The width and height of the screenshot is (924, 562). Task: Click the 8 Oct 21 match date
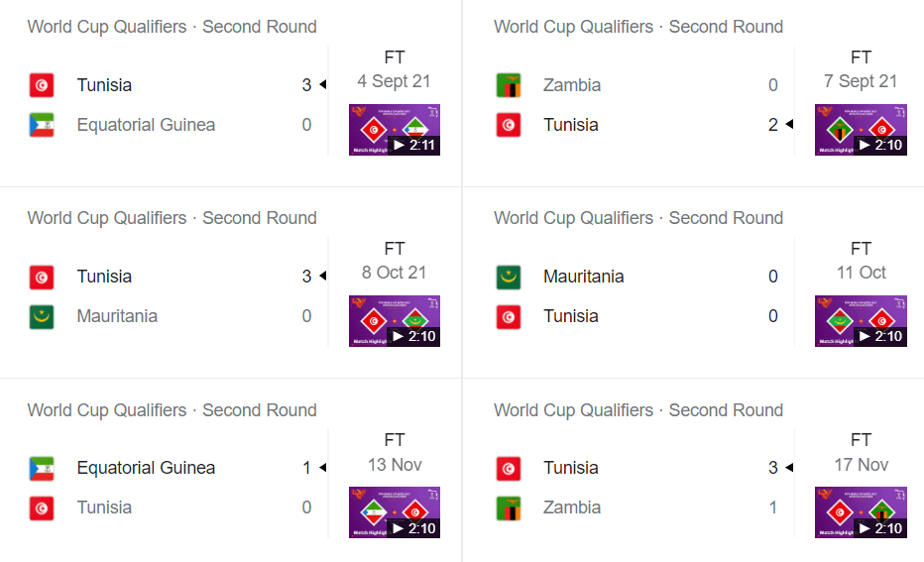click(394, 273)
